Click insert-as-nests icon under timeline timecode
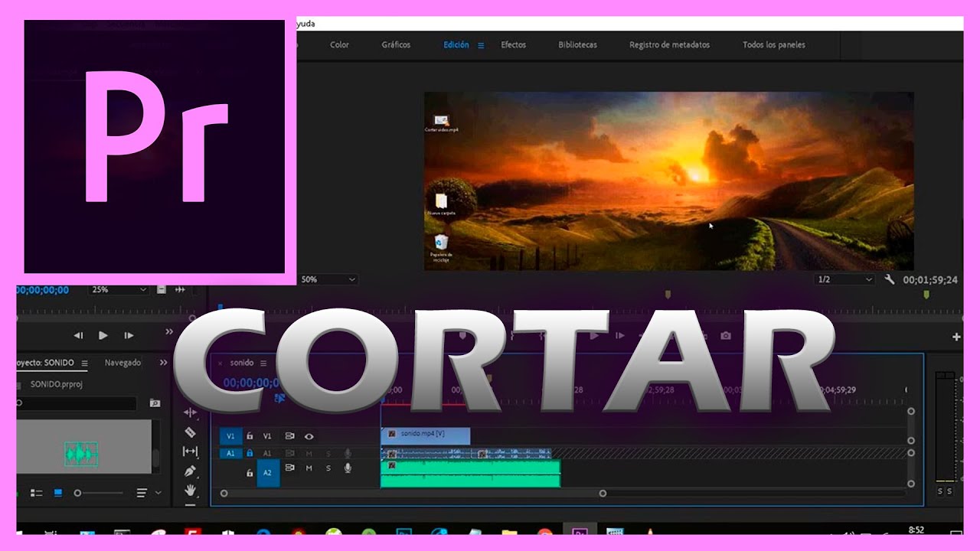Screen dimensions: 980x551 click(279, 398)
